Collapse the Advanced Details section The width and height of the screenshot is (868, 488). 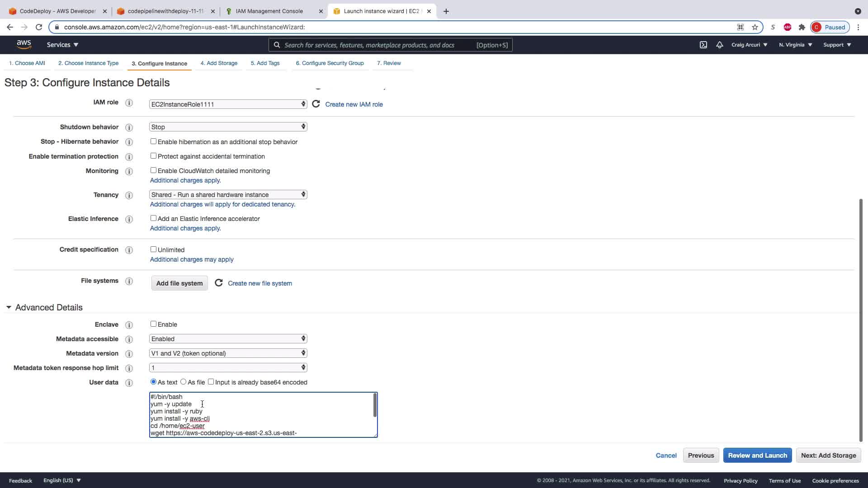(x=9, y=307)
